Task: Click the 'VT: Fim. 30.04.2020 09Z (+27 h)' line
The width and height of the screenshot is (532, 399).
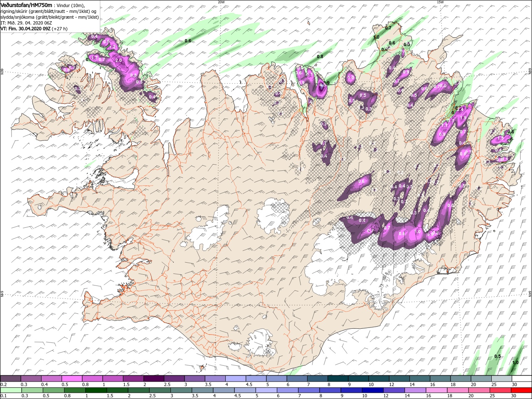Action: tap(34, 29)
